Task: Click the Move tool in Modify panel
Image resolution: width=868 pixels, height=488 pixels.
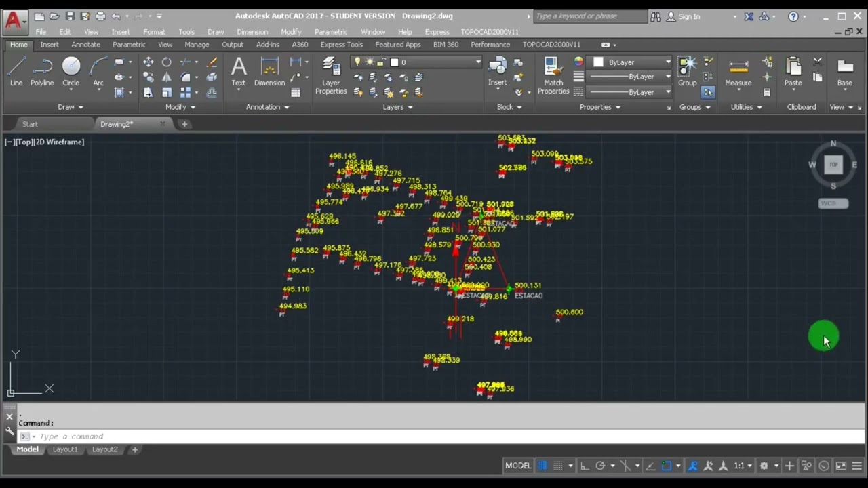Action: tap(148, 62)
